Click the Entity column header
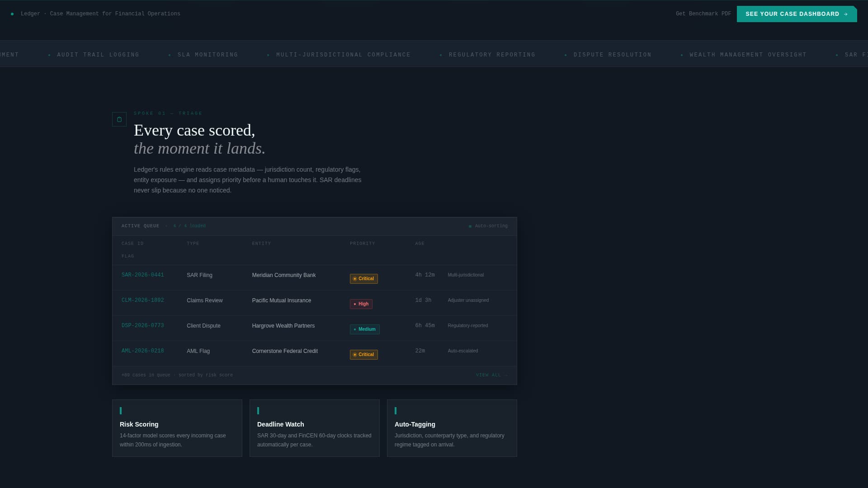Screen dimensions: 868x488 coord(262,244)
